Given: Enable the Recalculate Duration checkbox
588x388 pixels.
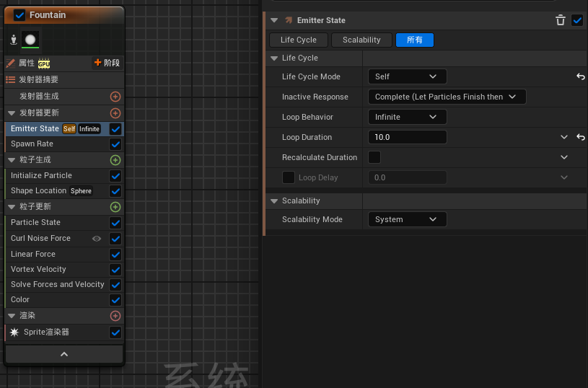Looking at the screenshot, I should pyautogui.click(x=374, y=157).
